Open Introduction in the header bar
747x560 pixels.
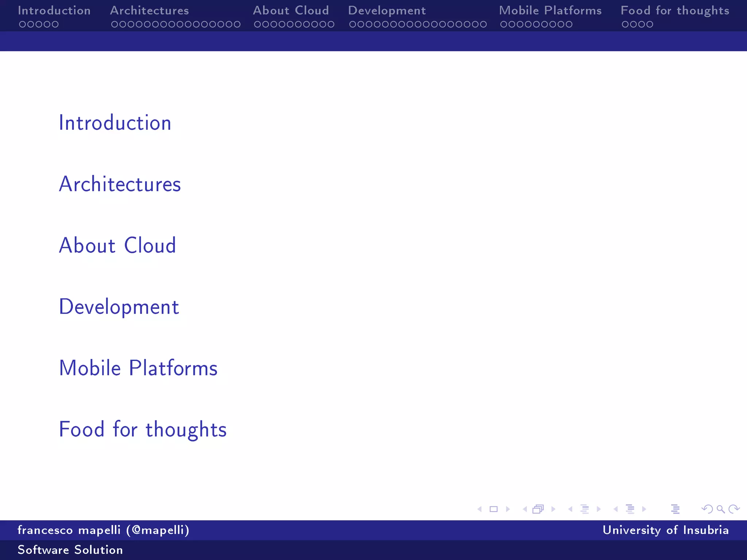[x=54, y=11]
